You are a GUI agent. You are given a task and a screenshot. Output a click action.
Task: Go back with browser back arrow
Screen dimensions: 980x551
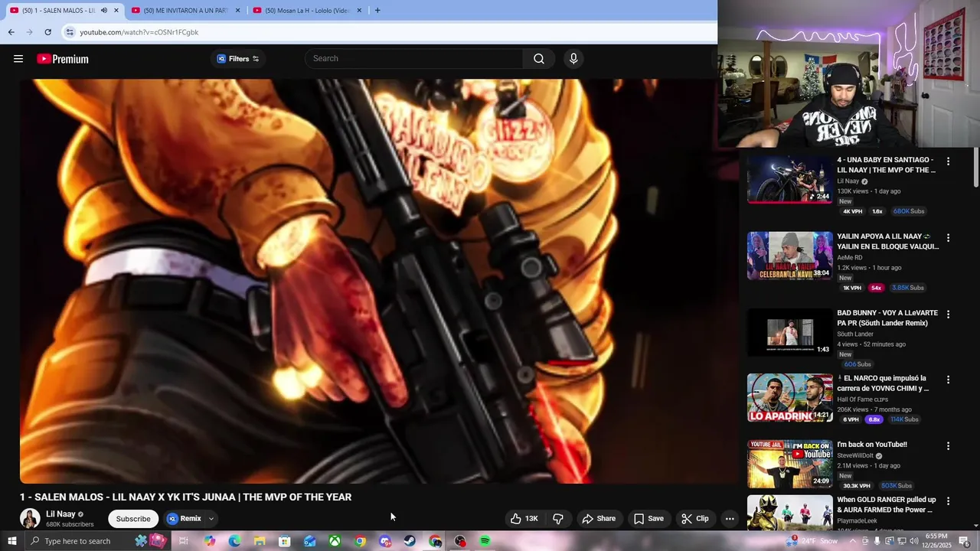[x=11, y=32]
